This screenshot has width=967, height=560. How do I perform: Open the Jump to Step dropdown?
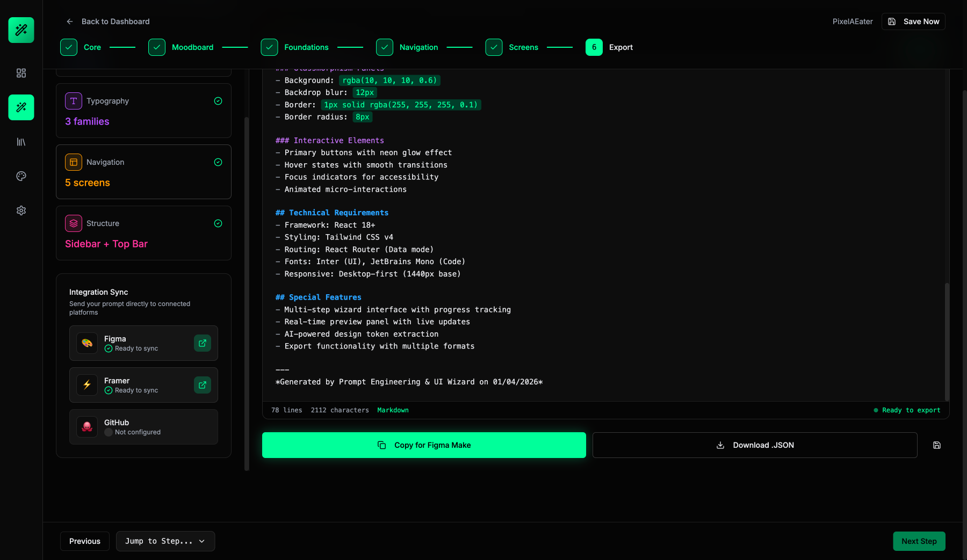pos(165,541)
